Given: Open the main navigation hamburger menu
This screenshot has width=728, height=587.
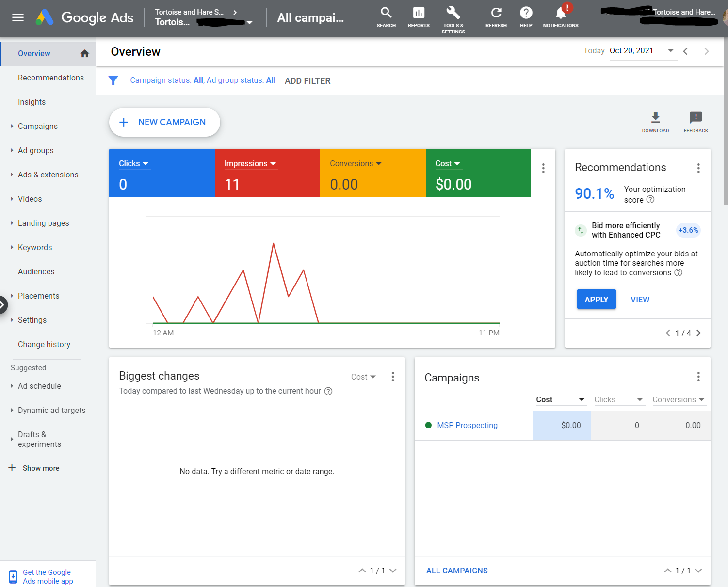Looking at the screenshot, I should 17,17.
